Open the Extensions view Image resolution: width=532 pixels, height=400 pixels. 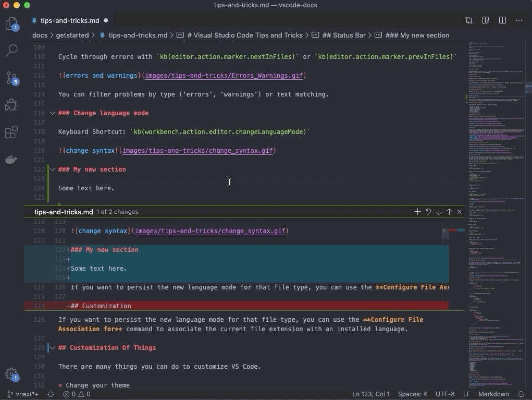coord(11,132)
